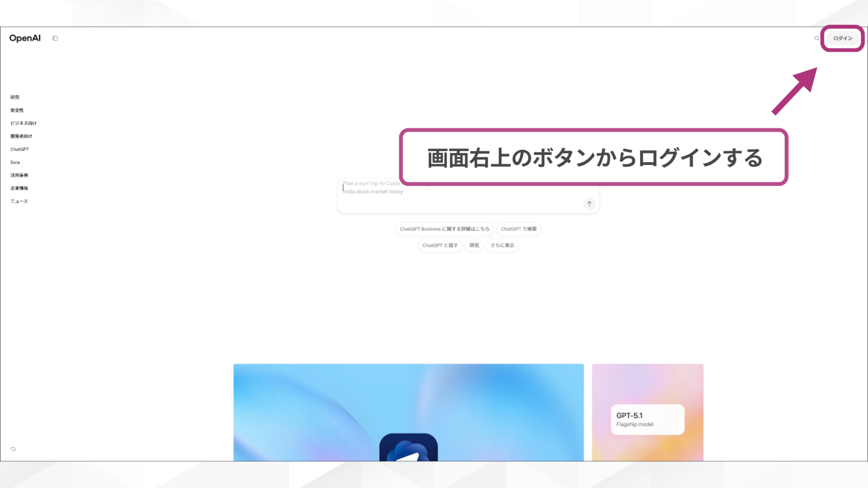Expand さらに表示 to show more suggestions
868x488 pixels.
(502, 245)
